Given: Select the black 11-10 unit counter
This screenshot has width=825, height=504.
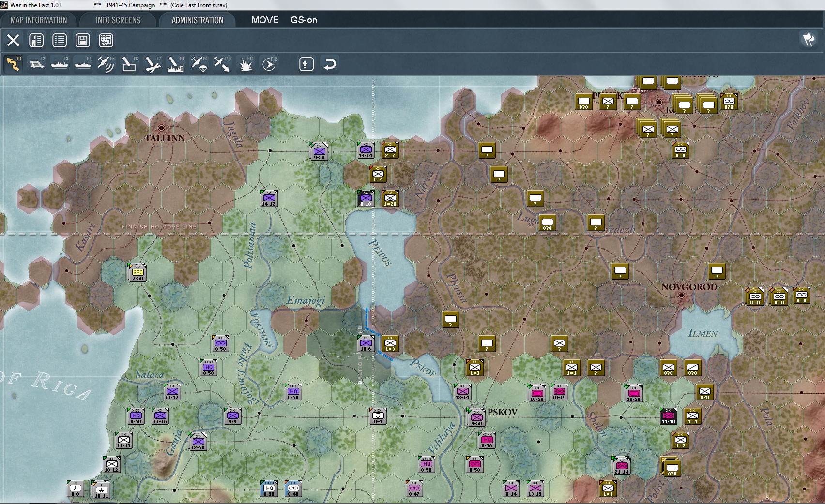Looking at the screenshot, I should click(x=668, y=416).
